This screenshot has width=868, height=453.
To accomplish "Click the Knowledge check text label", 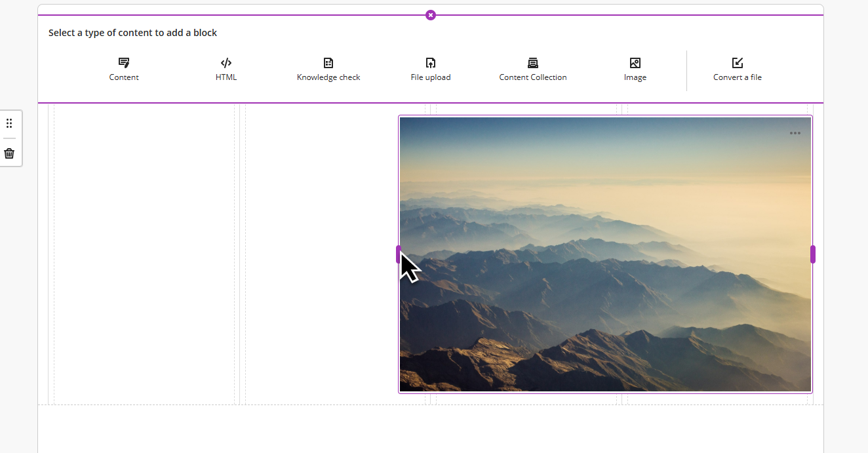I will tap(328, 77).
